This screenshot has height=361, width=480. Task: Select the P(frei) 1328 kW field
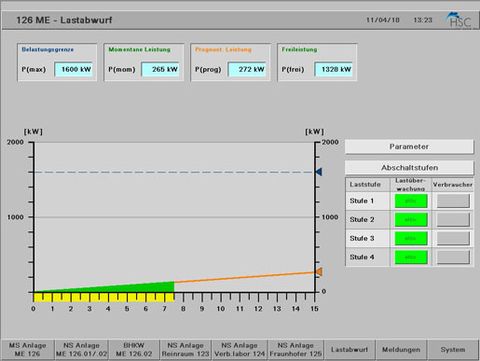pyautogui.click(x=334, y=69)
